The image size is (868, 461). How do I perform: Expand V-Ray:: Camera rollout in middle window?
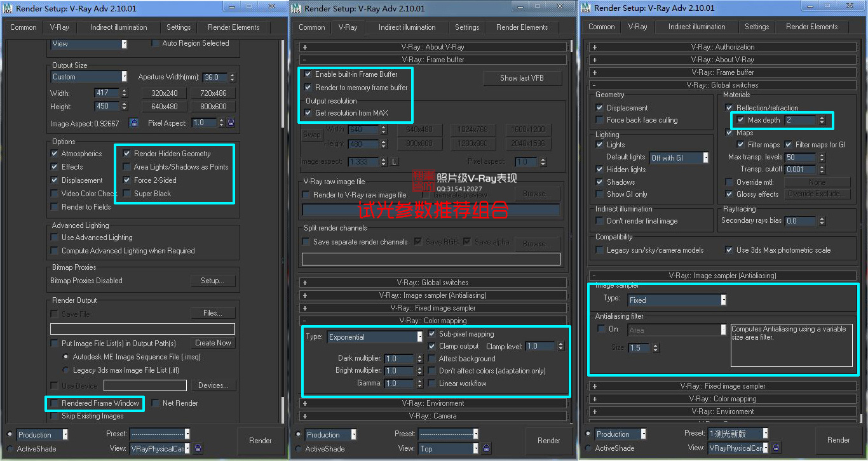[432, 416]
